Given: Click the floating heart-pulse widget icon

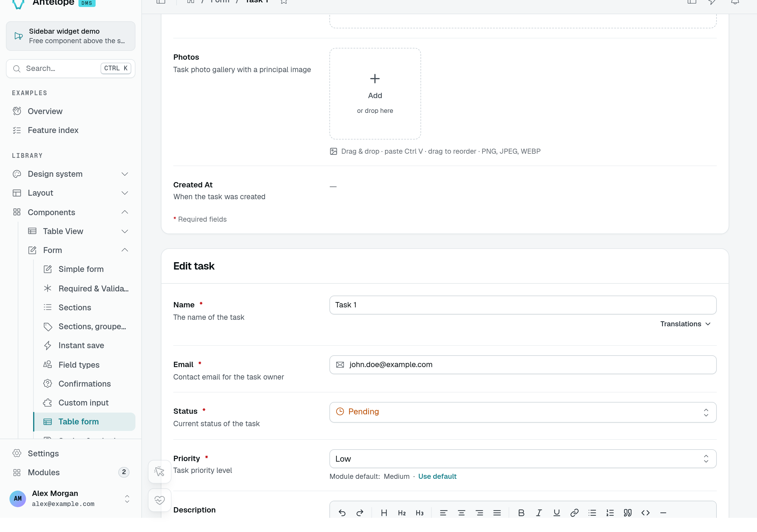Looking at the screenshot, I should coord(160,500).
